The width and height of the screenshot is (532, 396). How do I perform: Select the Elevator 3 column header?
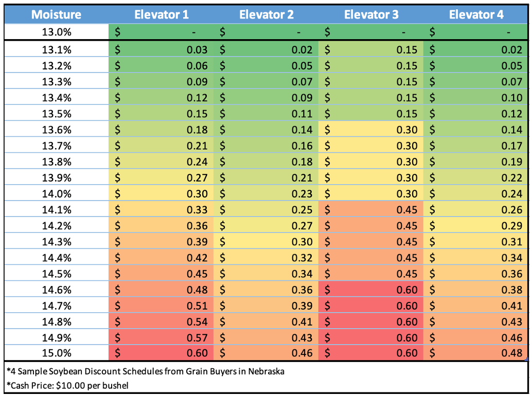pos(371,14)
